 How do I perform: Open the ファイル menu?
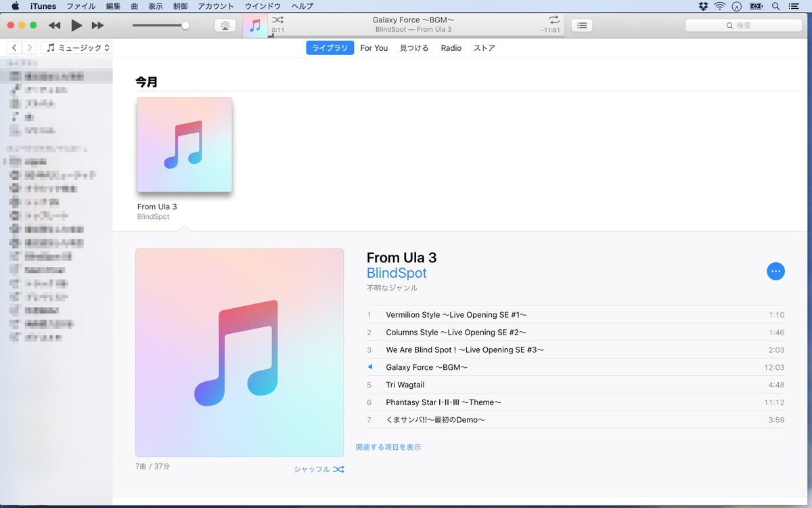[x=81, y=6]
